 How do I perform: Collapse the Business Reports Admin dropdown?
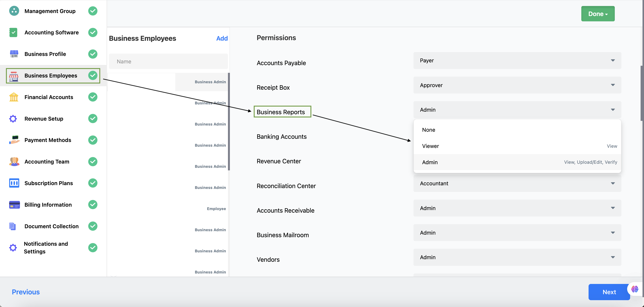point(517,110)
